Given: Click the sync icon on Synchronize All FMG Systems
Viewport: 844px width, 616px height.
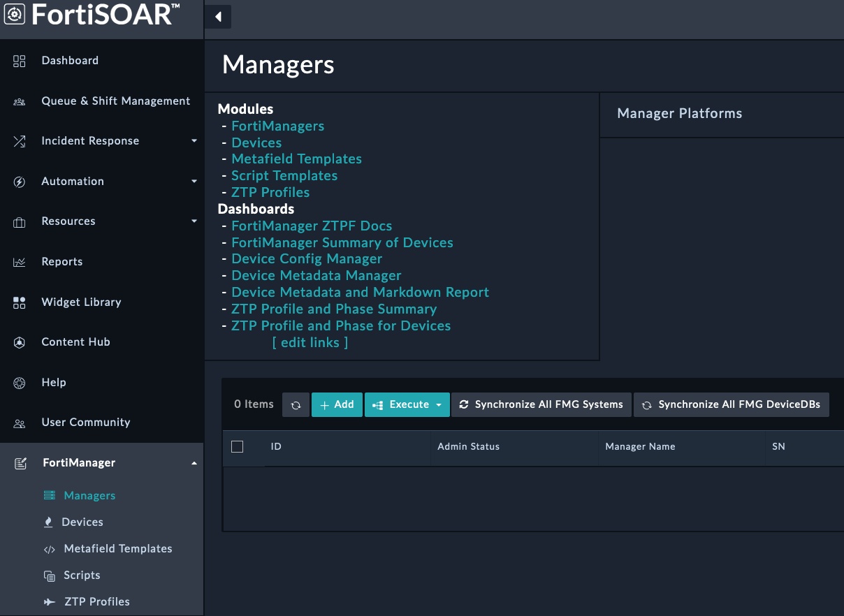Looking at the screenshot, I should pyautogui.click(x=464, y=404).
